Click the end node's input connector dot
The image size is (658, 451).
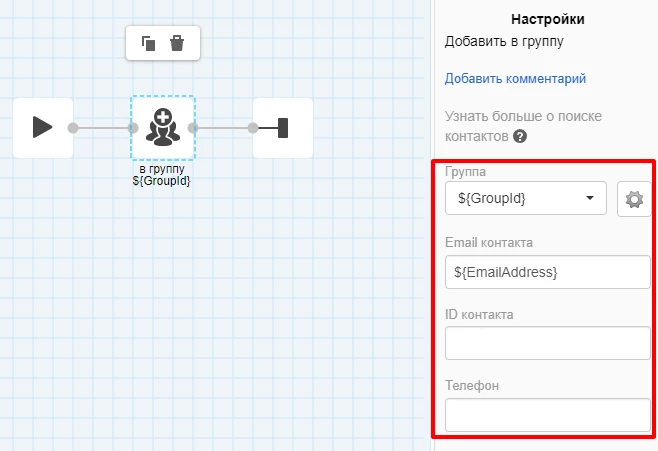[x=253, y=128]
